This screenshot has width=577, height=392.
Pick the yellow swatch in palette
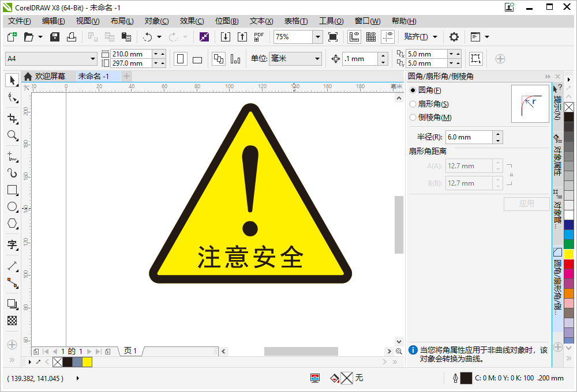click(x=569, y=254)
